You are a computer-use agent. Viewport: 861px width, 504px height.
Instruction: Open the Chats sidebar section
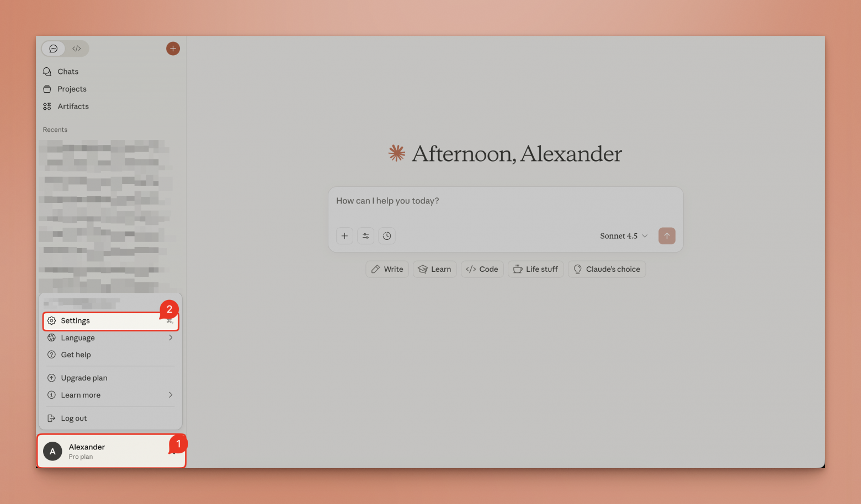pyautogui.click(x=67, y=72)
